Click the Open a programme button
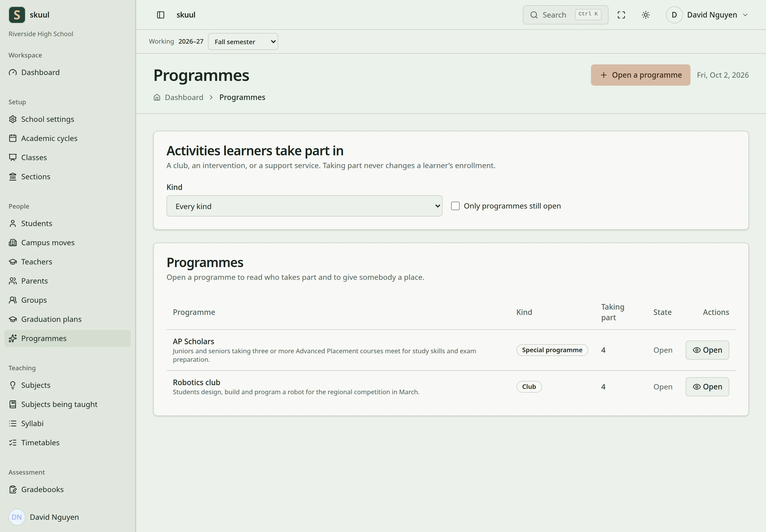 [x=640, y=75]
